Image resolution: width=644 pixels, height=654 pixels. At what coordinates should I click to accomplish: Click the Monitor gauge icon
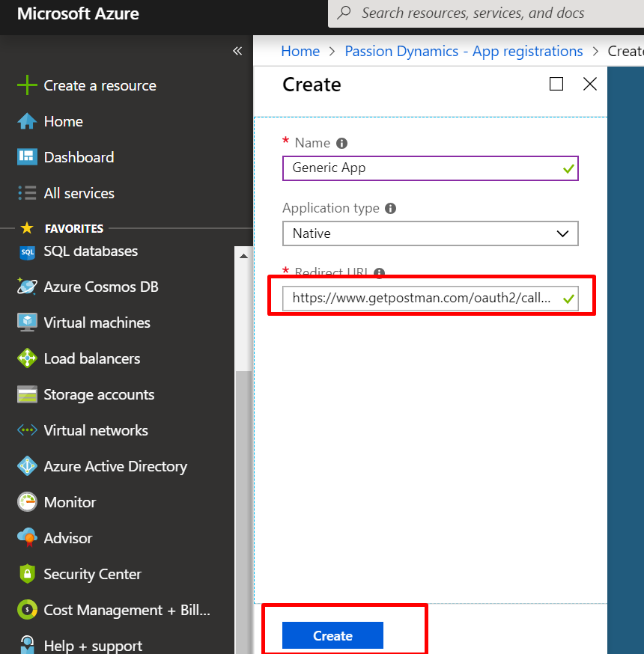coord(27,503)
